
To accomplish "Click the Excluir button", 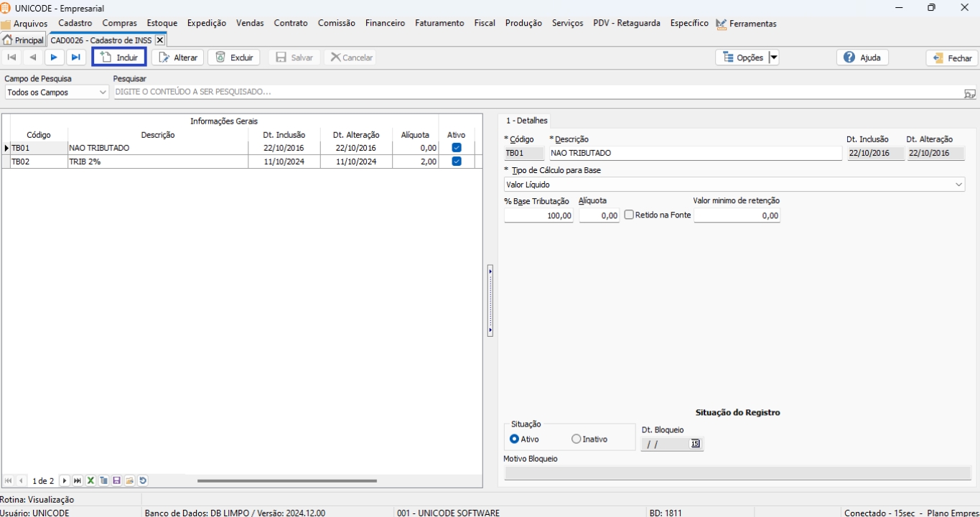I will (x=234, y=57).
